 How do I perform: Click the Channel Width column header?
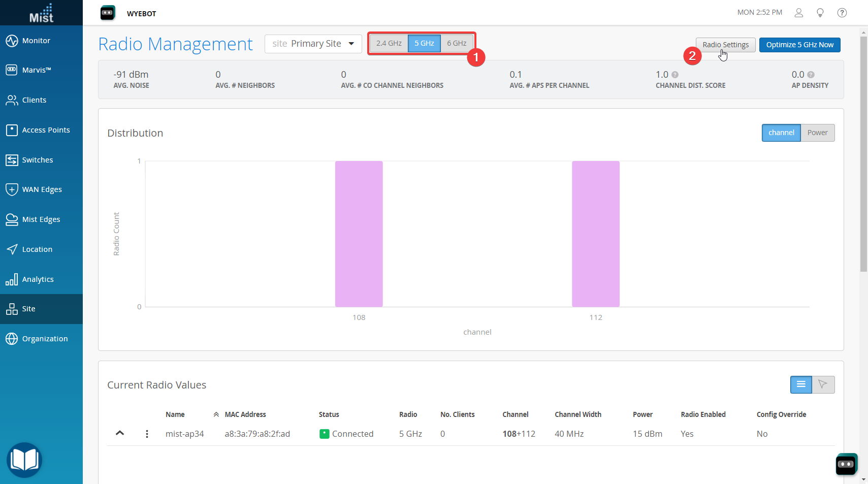[x=578, y=414]
